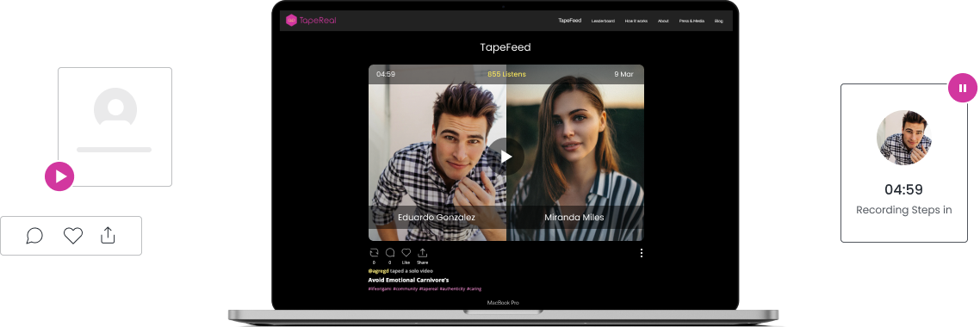Viewport: 980px width, 327px height.
Task: Click the tape title Avoid Emotional Carnivore's
Action: [408, 281]
